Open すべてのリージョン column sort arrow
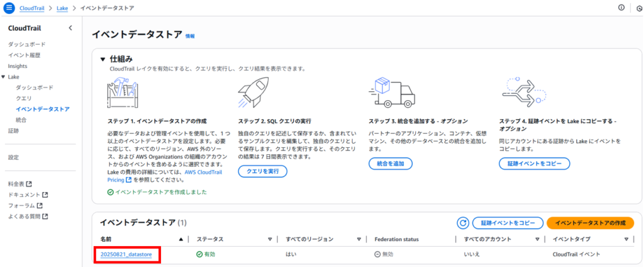Screen dimensions: 644x267 point(358,239)
